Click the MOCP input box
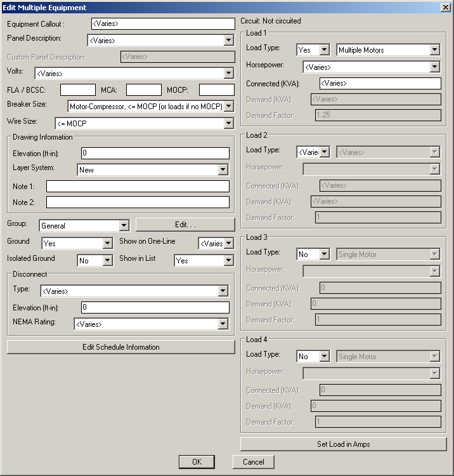 pyautogui.click(x=216, y=90)
